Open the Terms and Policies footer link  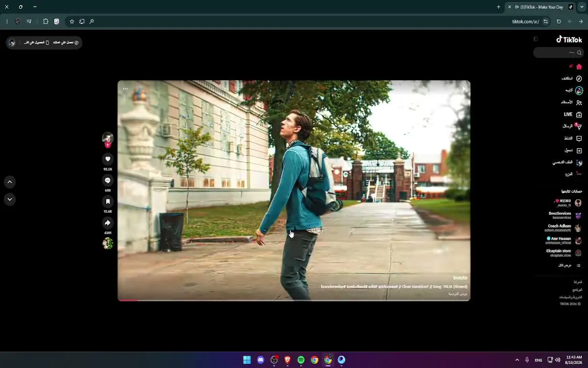pyautogui.click(x=570, y=297)
